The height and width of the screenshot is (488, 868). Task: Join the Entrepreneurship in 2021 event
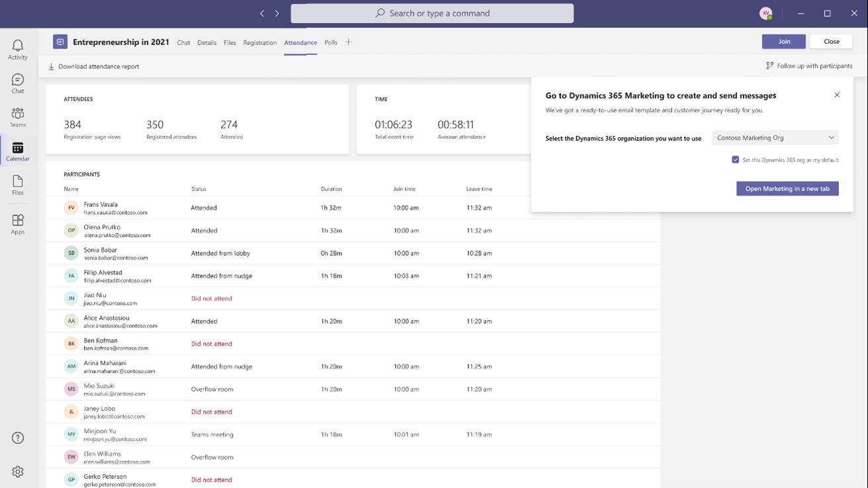point(783,41)
